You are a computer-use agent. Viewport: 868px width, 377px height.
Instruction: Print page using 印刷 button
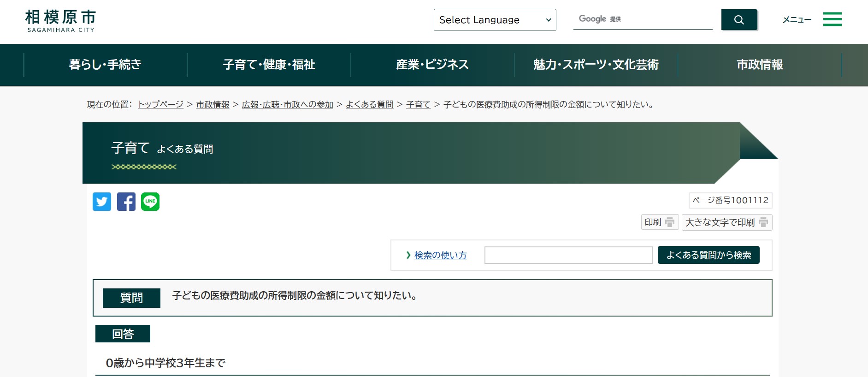(x=659, y=222)
